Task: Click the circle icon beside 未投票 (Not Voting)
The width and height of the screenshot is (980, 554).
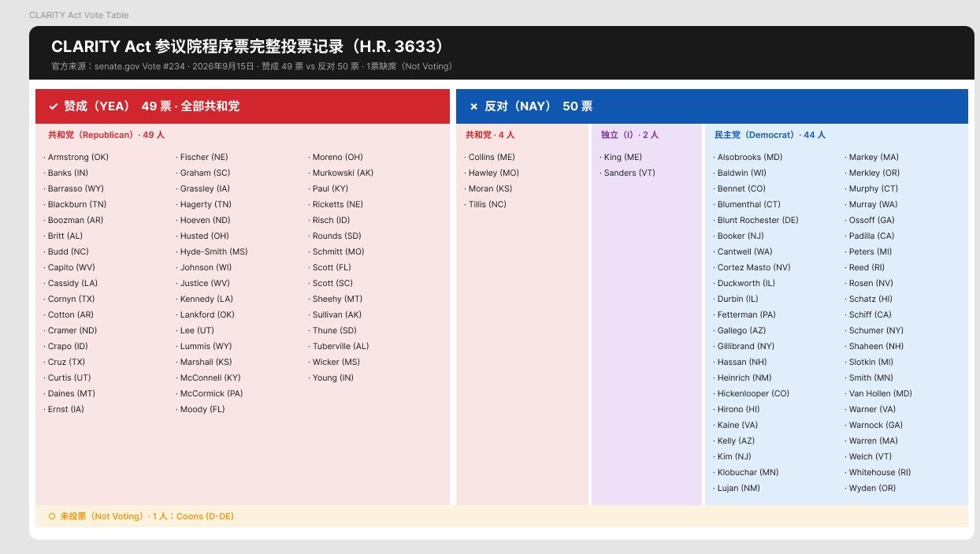Action: click(52, 516)
